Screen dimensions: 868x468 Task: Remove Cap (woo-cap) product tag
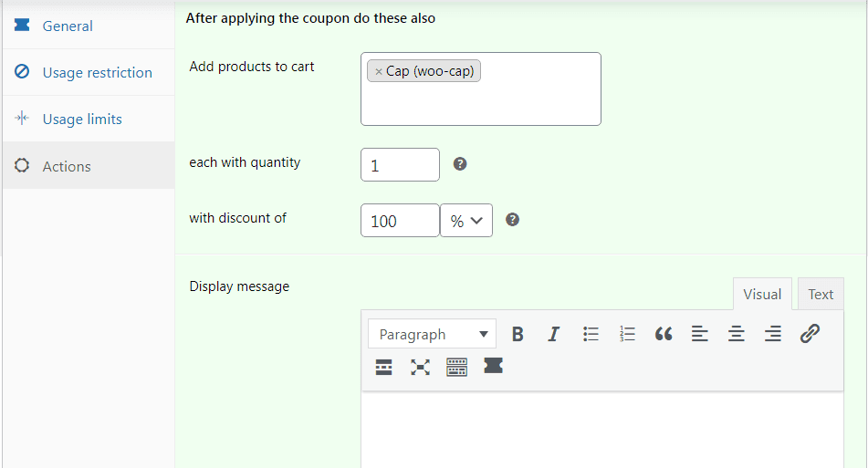click(379, 71)
